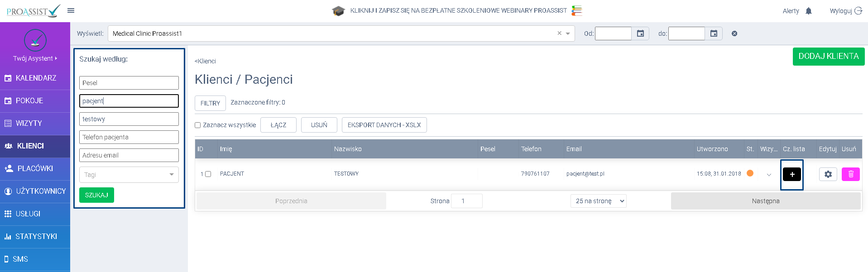Viewport: 868px width, 272px height.
Task: Open the 'do' date calendar picker
Action: point(714,33)
